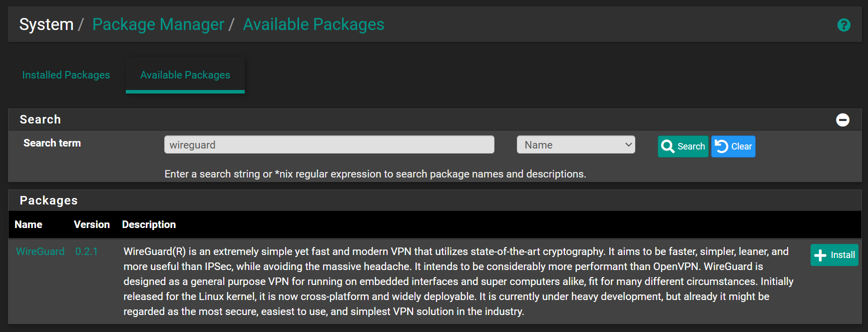The width and height of the screenshot is (868, 332).
Task: Click the circular undo icon on Clear button
Action: [x=720, y=146]
